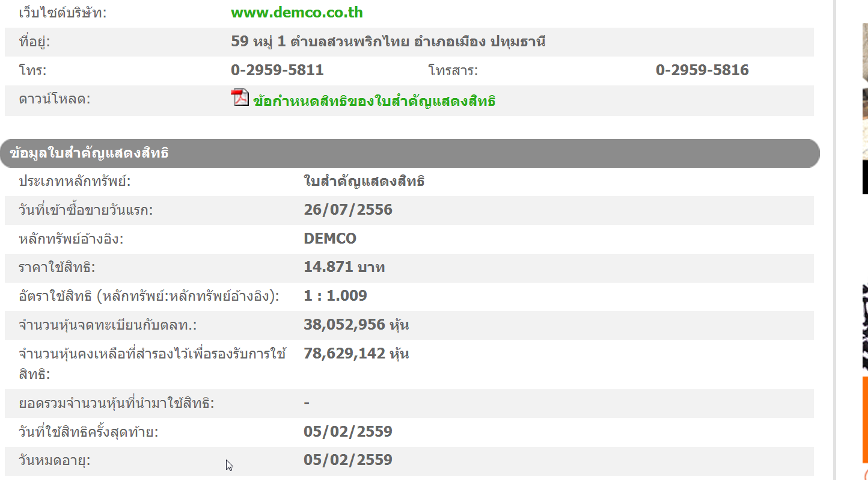Select the exercise ratio 1 : 1.009
The height and width of the screenshot is (480, 868).
pos(335,296)
